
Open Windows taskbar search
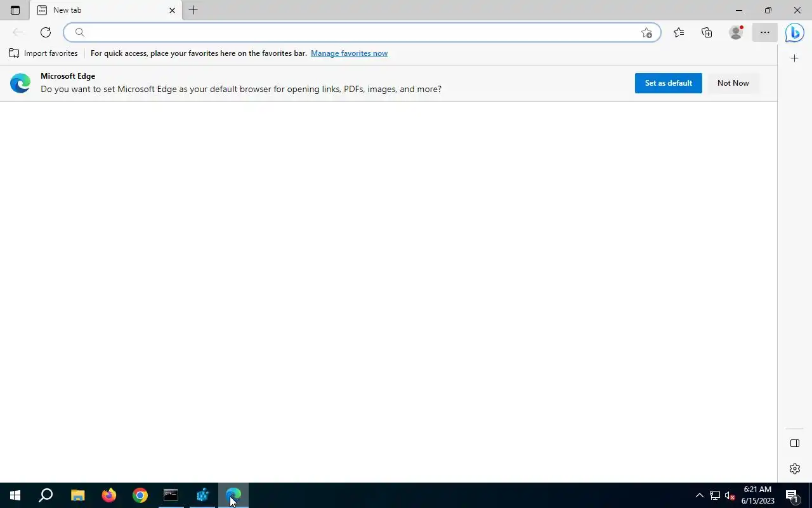tap(46, 495)
